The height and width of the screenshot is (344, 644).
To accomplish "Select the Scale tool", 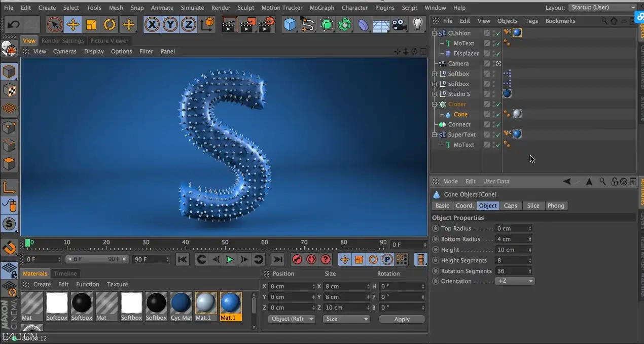I will (x=91, y=24).
